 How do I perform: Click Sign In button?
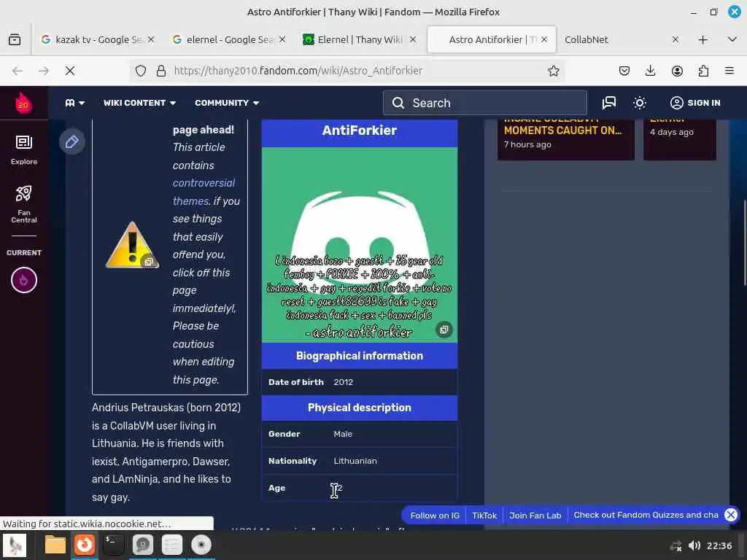(x=695, y=103)
